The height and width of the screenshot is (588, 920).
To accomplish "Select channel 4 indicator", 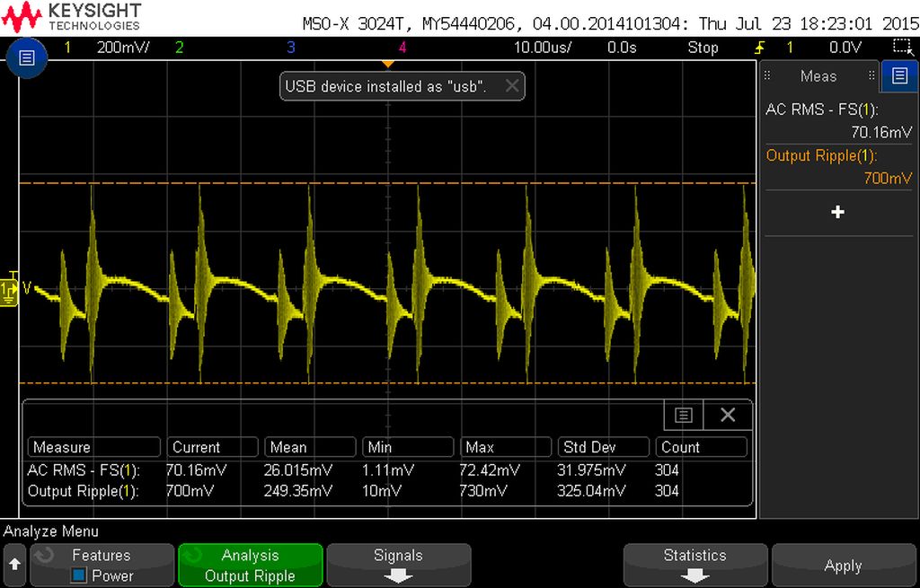I will (x=402, y=48).
